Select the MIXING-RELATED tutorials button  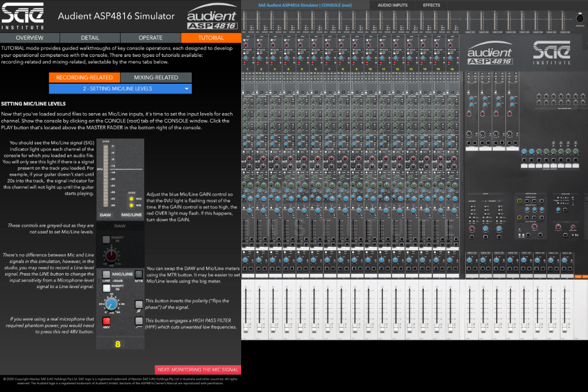click(156, 77)
